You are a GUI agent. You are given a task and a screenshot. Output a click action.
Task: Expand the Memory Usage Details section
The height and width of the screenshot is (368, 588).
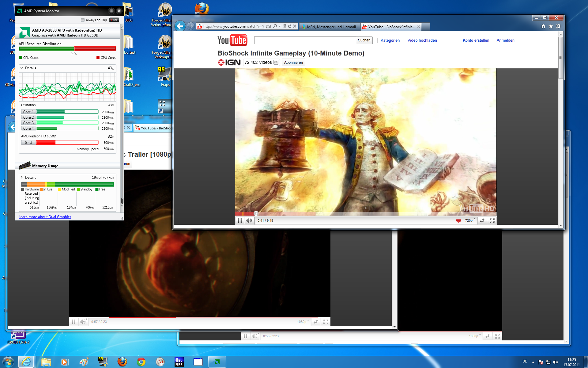coord(22,177)
